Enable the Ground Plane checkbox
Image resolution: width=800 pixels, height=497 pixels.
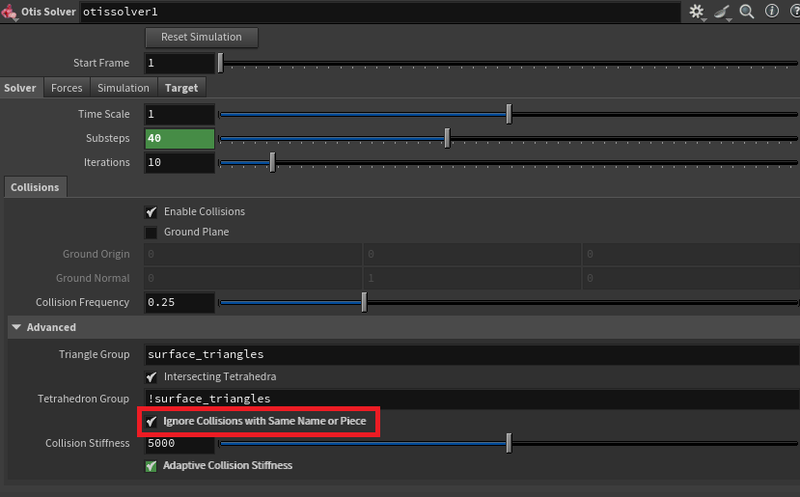(x=152, y=232)
